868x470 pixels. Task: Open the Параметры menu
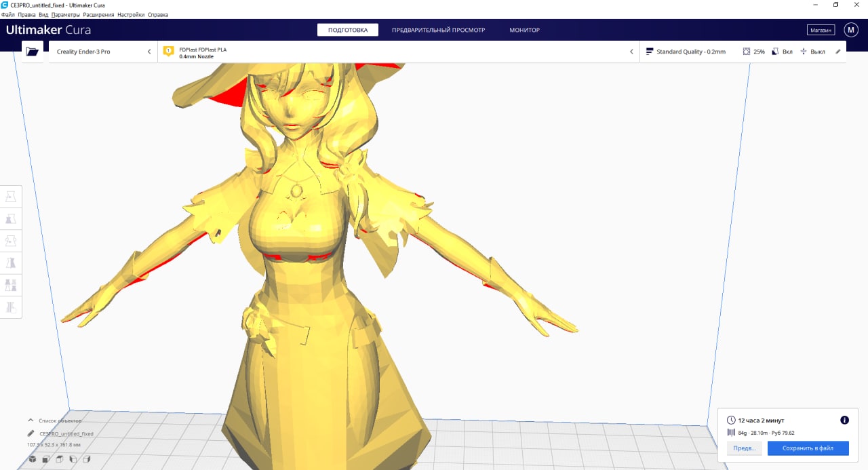(65, 14)
